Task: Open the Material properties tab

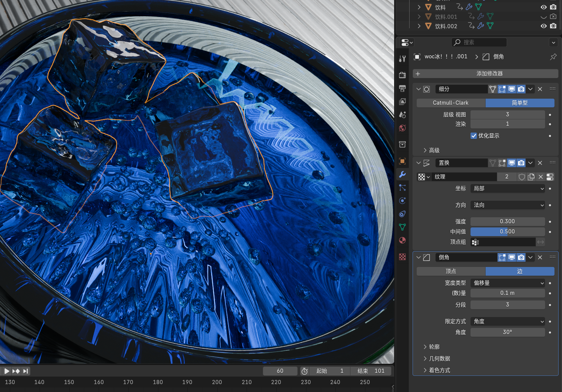Action: [x=402, y=240]
